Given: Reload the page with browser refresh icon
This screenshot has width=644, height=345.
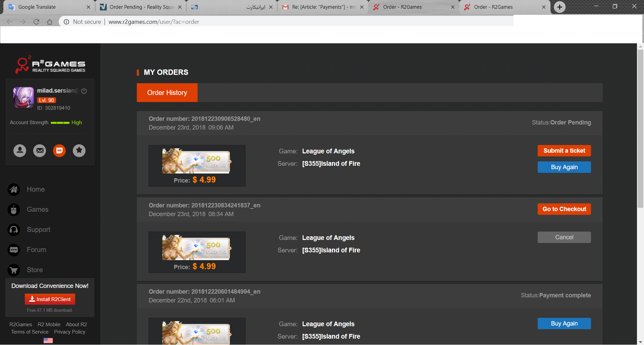Looking at the screenshot, I should point(36,22).
